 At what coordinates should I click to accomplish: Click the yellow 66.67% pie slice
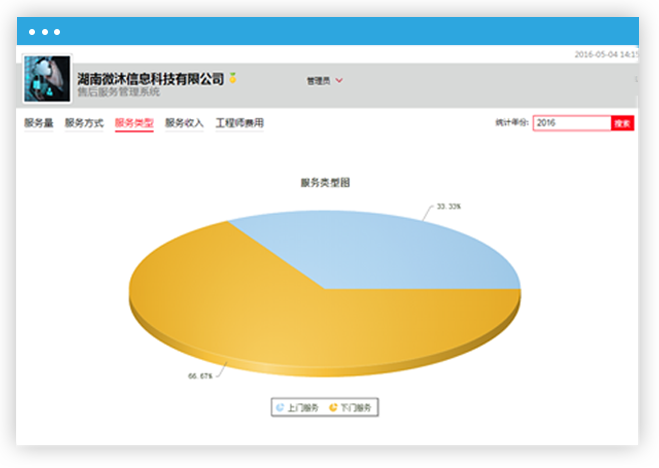pyautogui.click(x=280, y=320)
